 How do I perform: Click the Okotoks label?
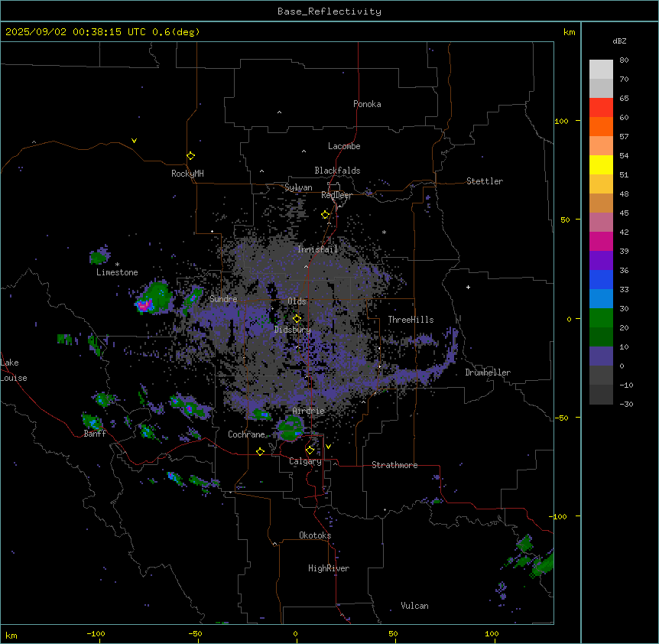(x=315, y=535)
